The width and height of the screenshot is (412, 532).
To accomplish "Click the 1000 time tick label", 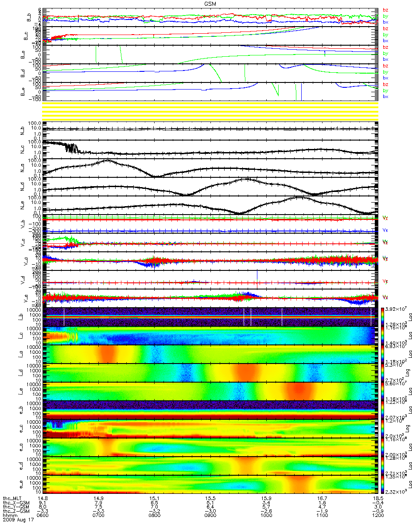I will coord(266,516).
